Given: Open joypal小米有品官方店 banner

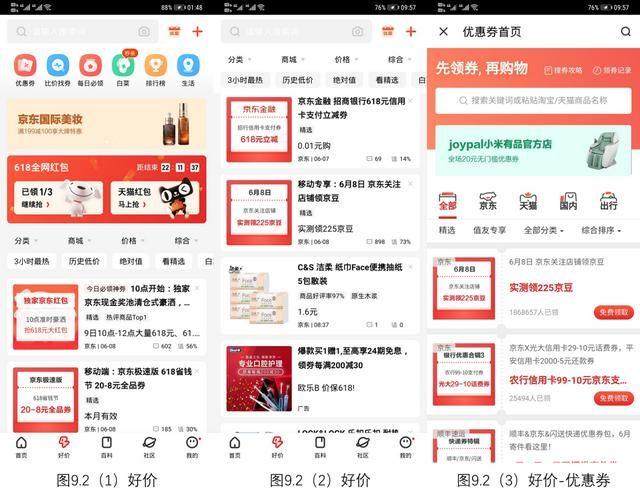Looking at the screenshot, I should (533, 151).
